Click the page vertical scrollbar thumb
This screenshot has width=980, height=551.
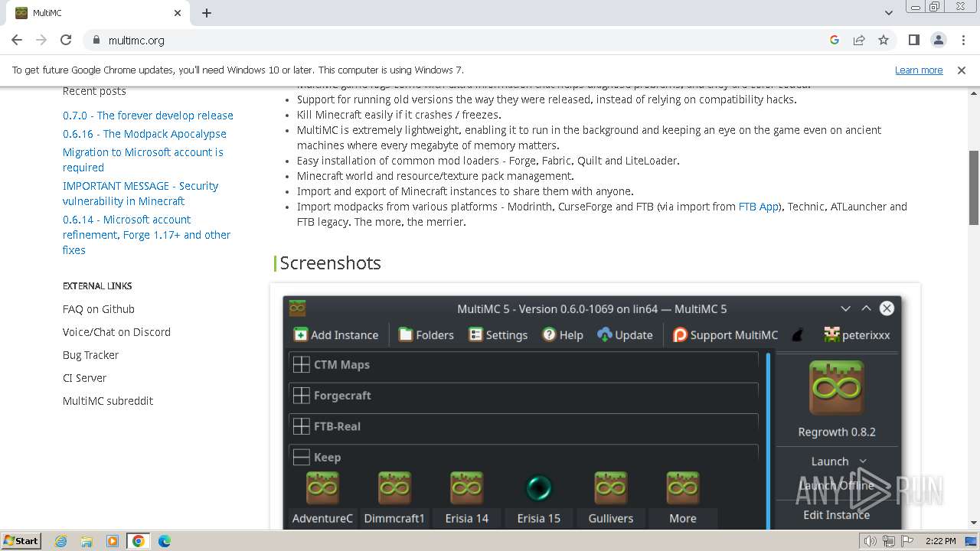point(974,190)
